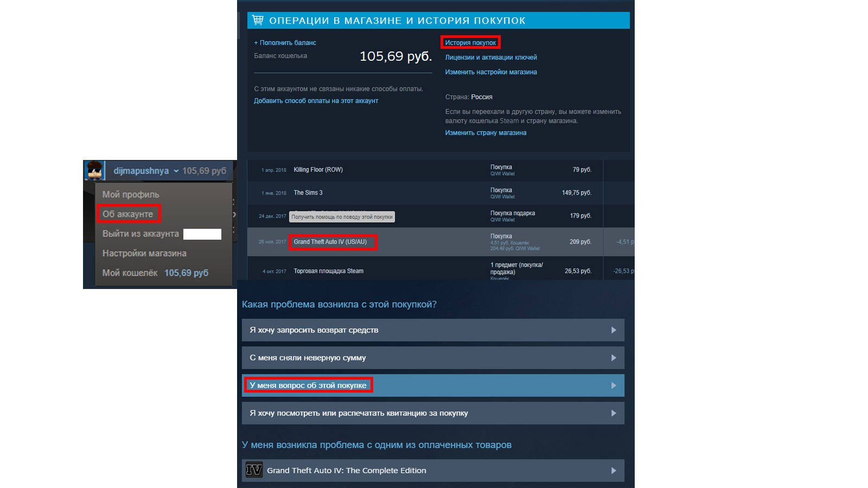The width and height of the screenshot is (868, 488).
Task: Click the 209 руб. price of GTA IV
Action: pyautogui.click(x=580, y=242)
